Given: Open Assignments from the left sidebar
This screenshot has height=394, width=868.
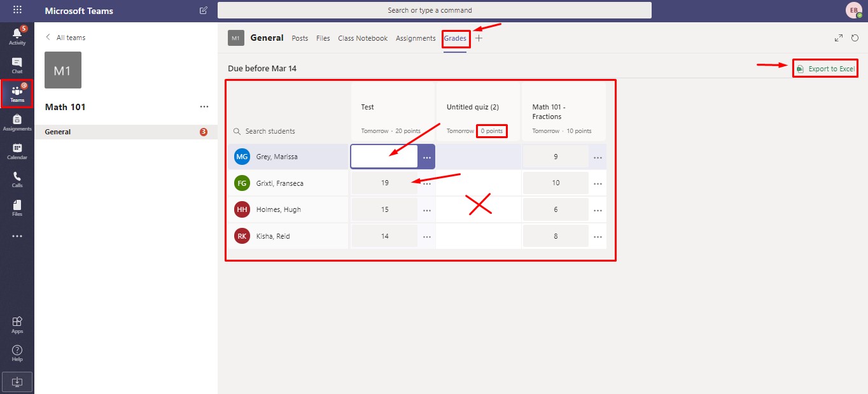Looking at the screenshot, I should (17, 122).
